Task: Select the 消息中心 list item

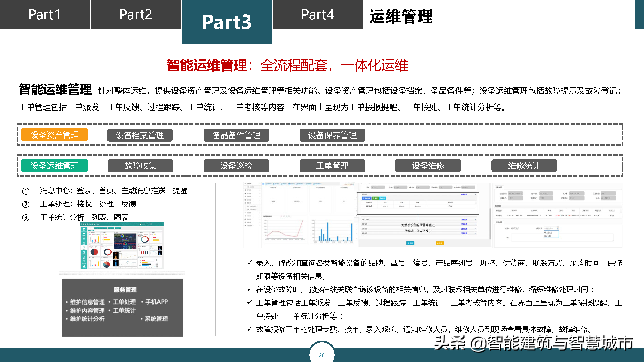Action: (x=114, y=191)
